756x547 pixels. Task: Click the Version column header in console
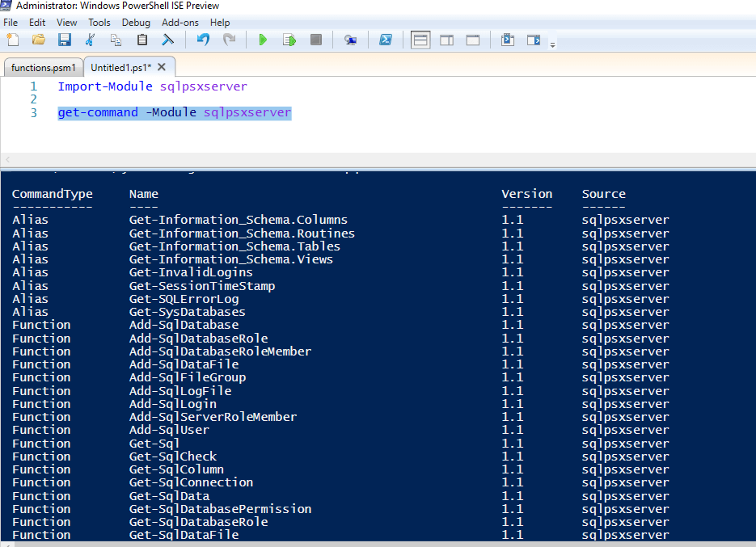(x=527, y=194)
